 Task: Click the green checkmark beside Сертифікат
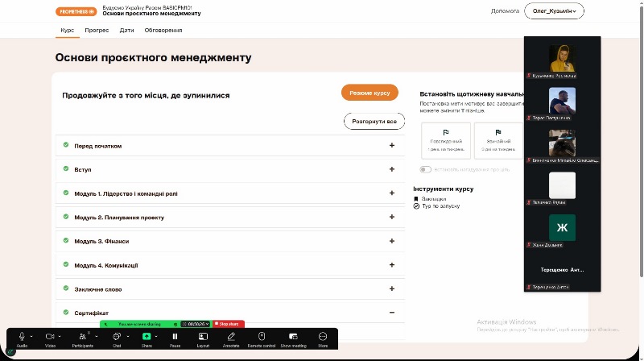coord(66,313)
